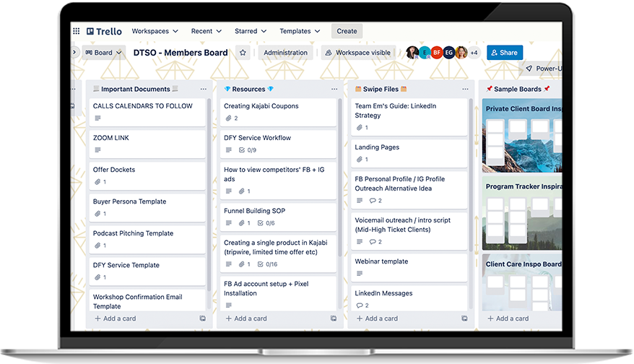This screenshot has height=364, width=634.
Task: Click DFY Service Workflow 0/9 checklist badge
Action: [x=248, y=150]
